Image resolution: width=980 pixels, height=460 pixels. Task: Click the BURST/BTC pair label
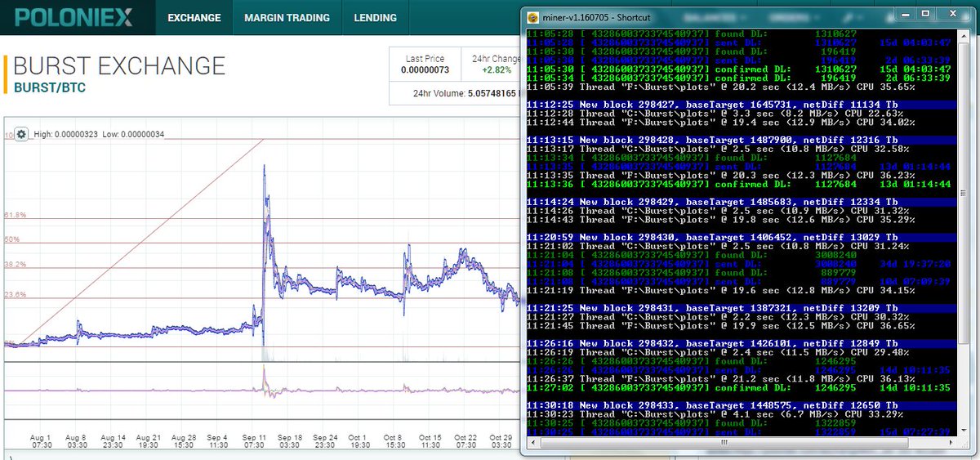point(50,87)
